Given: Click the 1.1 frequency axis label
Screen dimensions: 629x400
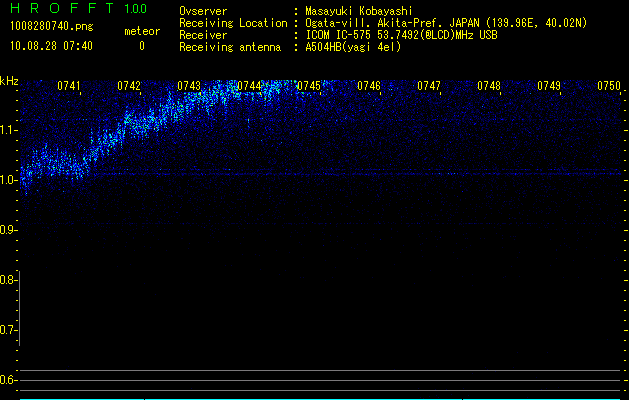Looking at the screenshot, I should (9, 130).
